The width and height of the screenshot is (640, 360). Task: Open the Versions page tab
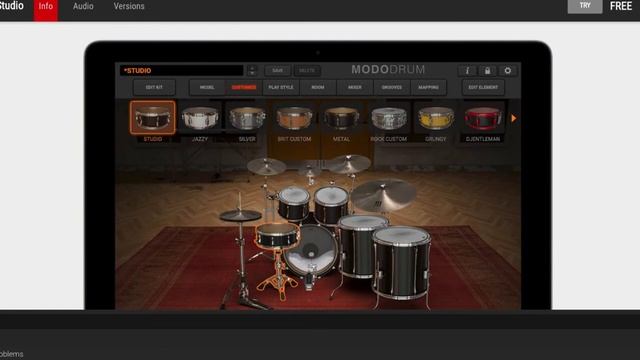(129, 6)
